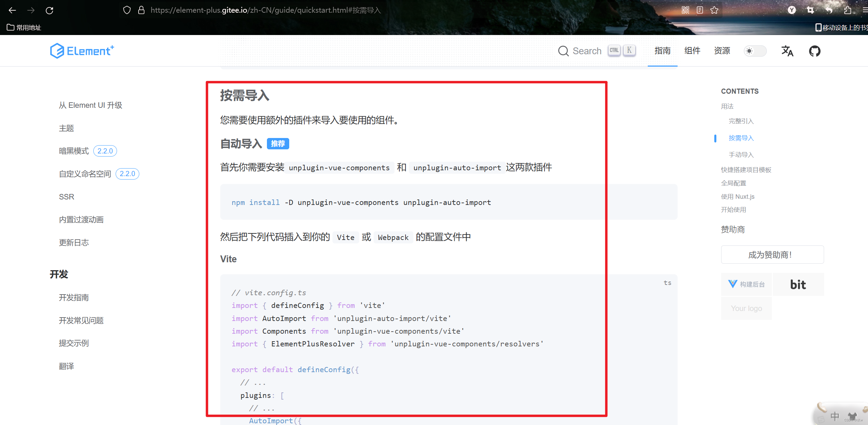Jump to 手动导入 in contents
Image resolution: width=868 pixels, height=425 pixels.
(741, 155)
